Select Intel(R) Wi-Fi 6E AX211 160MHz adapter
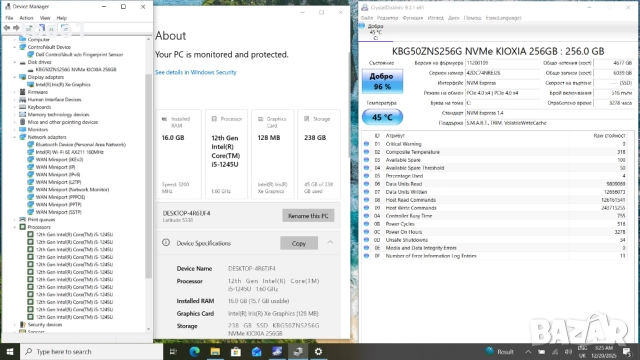Screen dimensions: 640x360 pos(69,152)
